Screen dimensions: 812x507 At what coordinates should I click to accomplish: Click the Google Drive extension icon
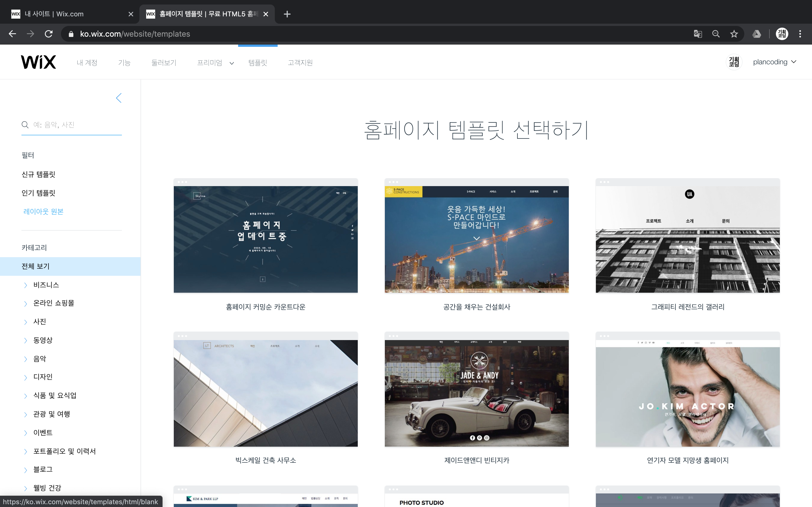pos(757,34)
